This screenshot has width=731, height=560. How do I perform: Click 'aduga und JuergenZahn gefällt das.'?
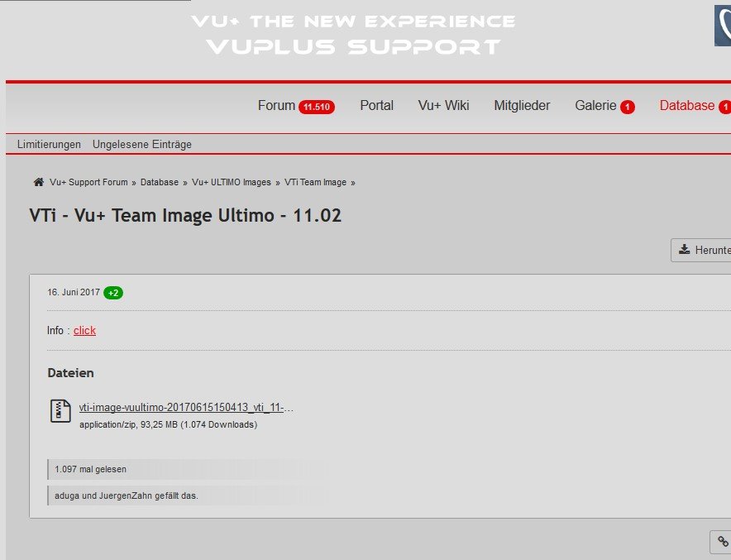pos(127,495)
